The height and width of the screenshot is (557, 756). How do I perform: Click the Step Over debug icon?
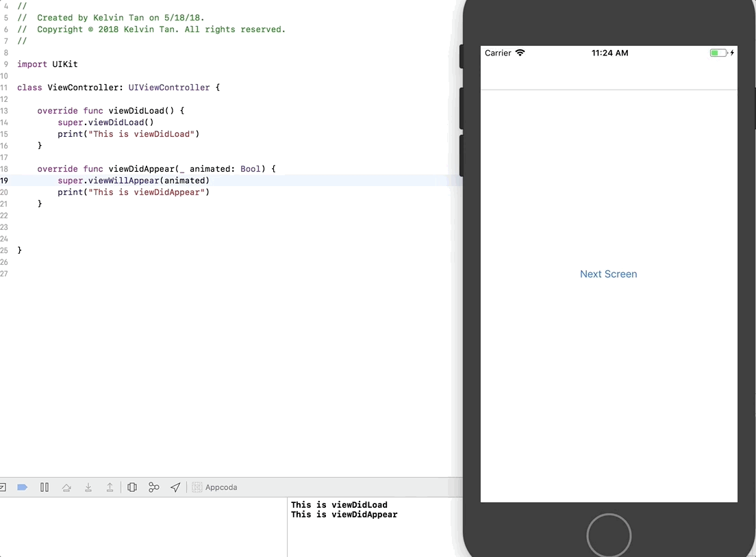66,487
